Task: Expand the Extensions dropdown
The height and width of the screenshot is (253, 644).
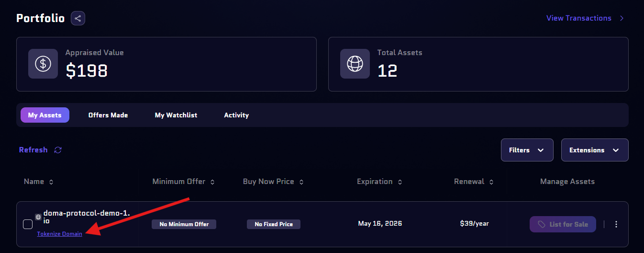Action: tap(594, 150)
